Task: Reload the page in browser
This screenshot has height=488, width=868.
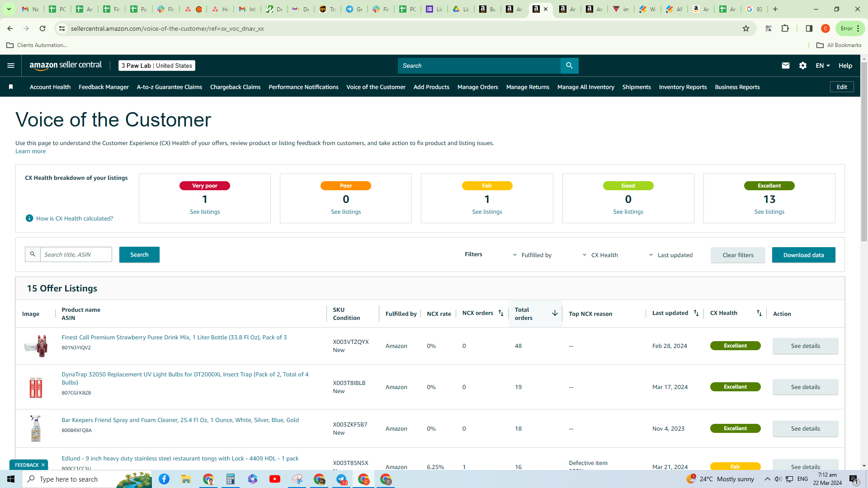Action: point(42,28)
